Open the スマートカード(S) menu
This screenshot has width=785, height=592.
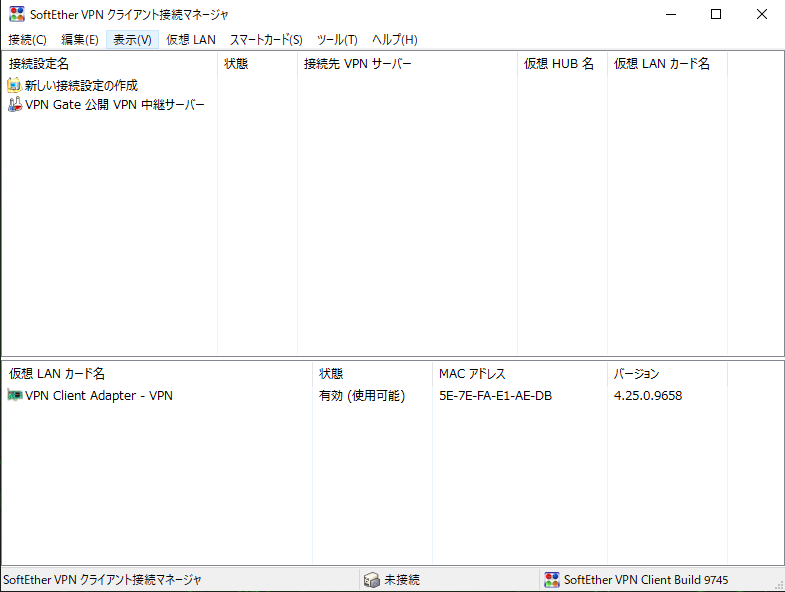266,40
